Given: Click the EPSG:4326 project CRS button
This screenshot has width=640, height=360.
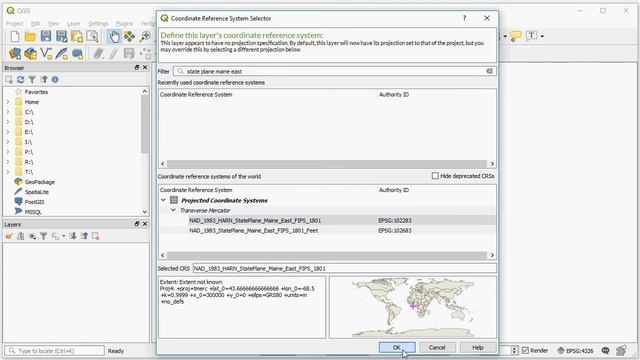Looking at the screenshot, I should click(x=576, y=350).
